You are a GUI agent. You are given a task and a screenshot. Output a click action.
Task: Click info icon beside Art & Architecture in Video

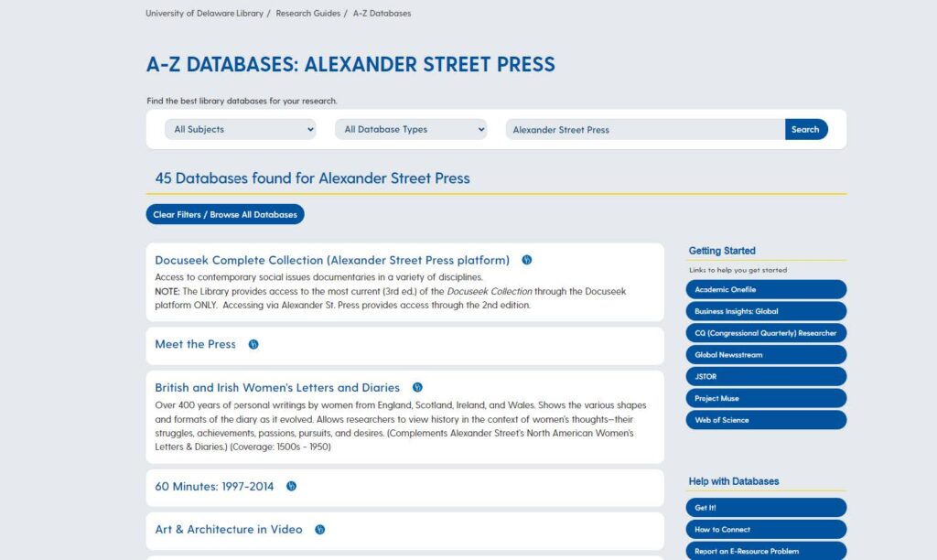pyautogui.click(x=320, y=530)
